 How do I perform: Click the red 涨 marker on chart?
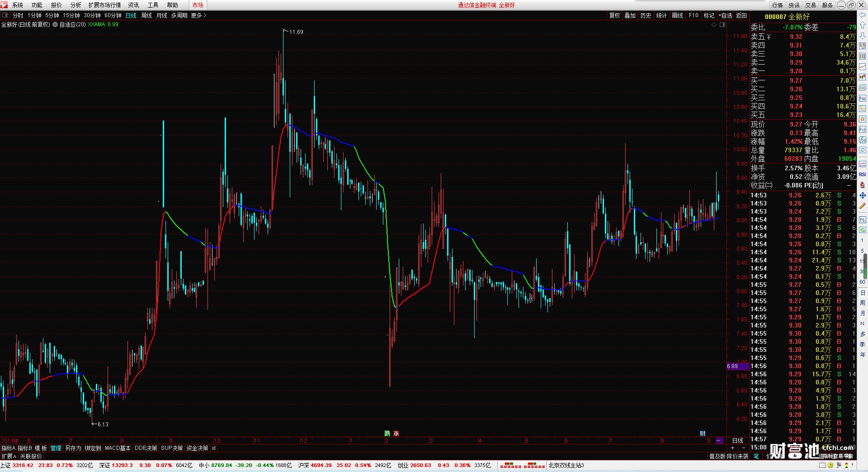pos(396,434)
